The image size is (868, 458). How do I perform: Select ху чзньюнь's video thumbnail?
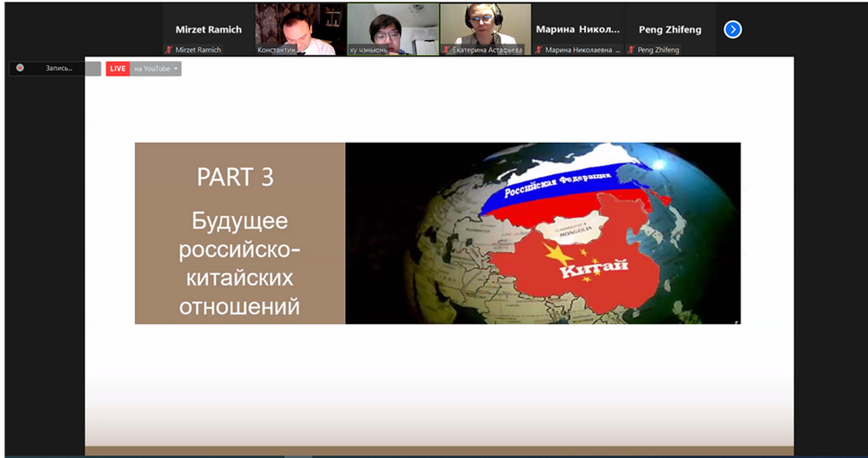click(393, 30)
